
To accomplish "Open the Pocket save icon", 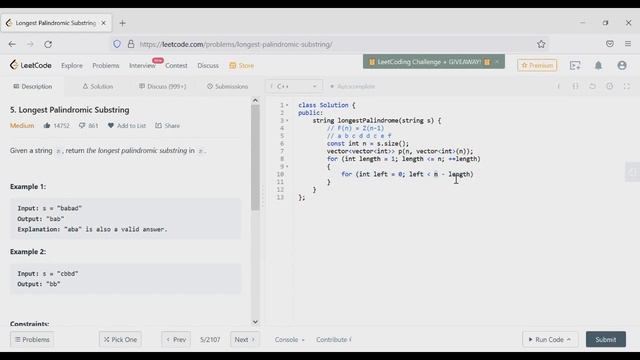I will 610,44.
